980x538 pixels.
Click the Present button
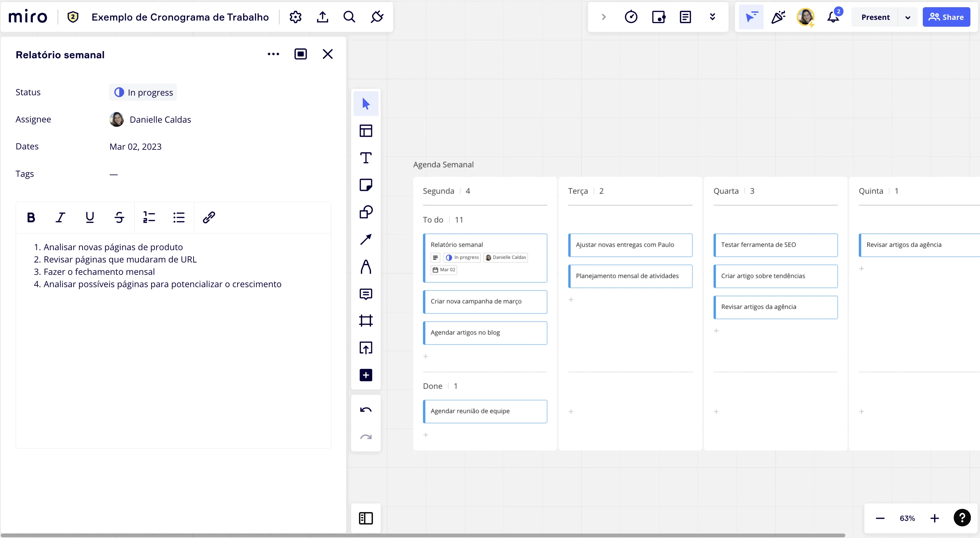[875, 17]
